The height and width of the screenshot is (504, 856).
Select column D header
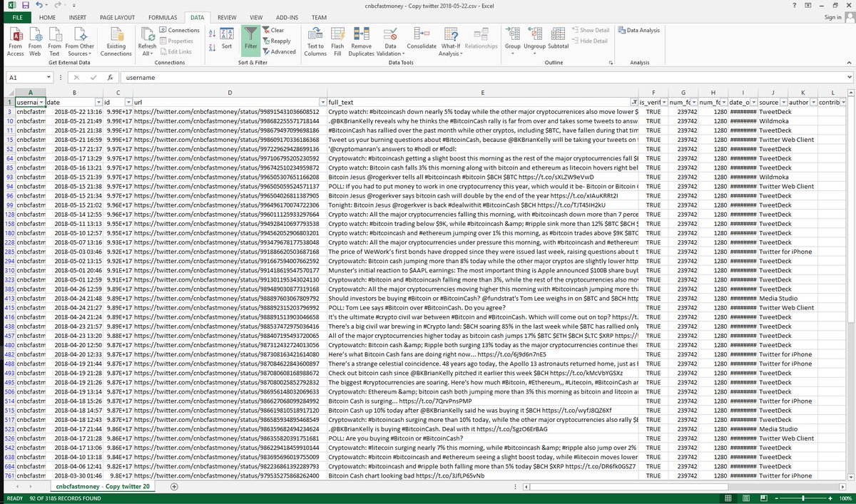pos(229,93)
